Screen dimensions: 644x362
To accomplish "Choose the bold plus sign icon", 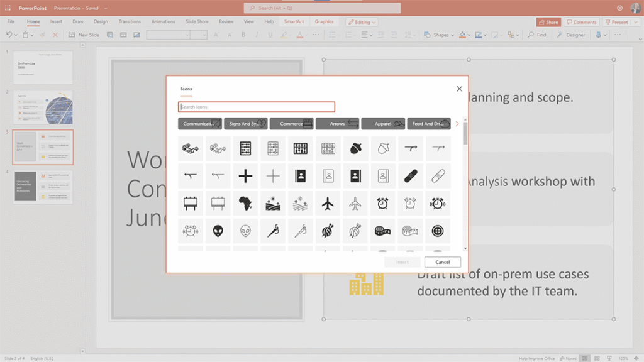I will coord(245,176).
